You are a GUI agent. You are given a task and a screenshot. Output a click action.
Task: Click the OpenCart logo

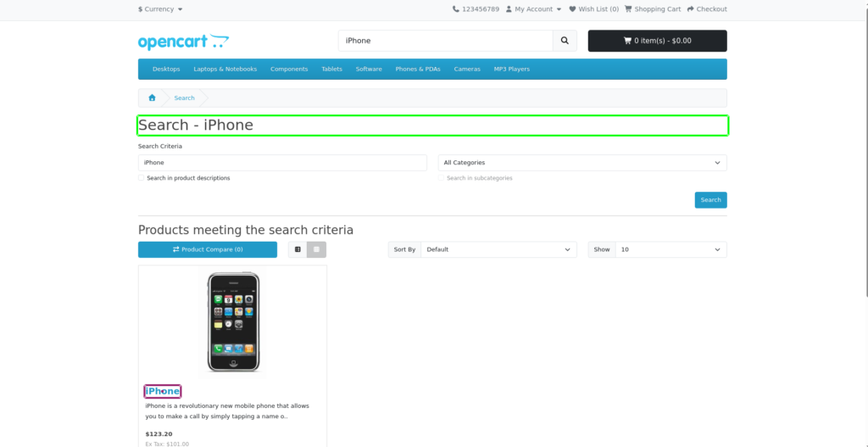click(x=183, y=42)
